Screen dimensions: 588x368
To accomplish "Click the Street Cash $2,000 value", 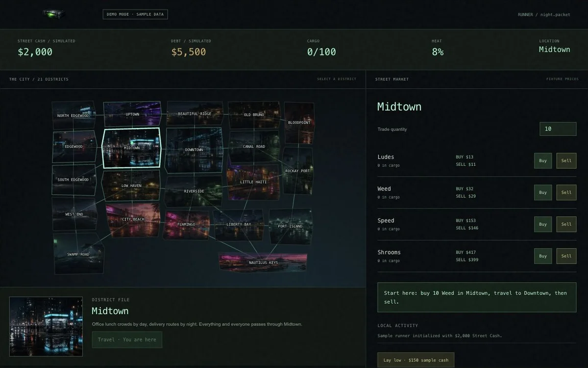I will pyautogui.click(x=35, y=52).
